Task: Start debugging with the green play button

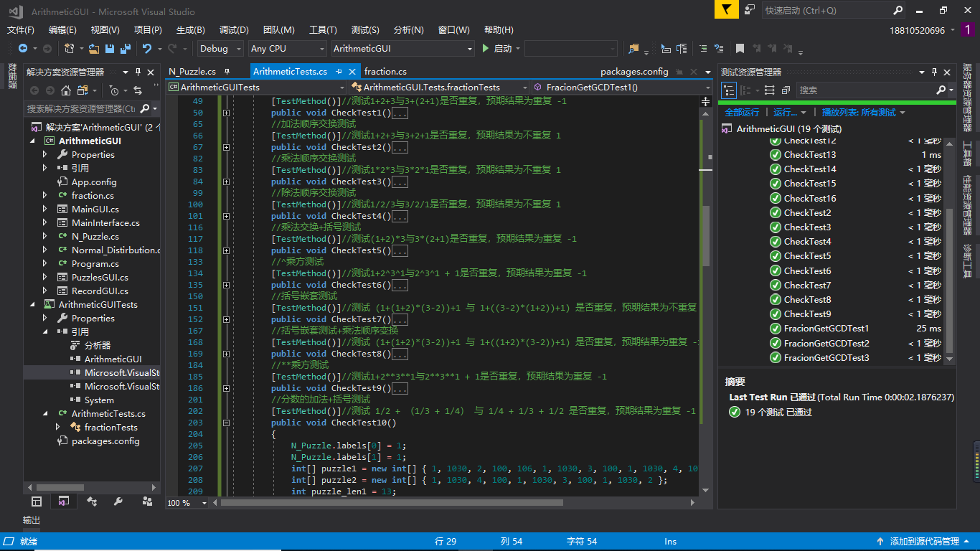Action: pos(486,49)
